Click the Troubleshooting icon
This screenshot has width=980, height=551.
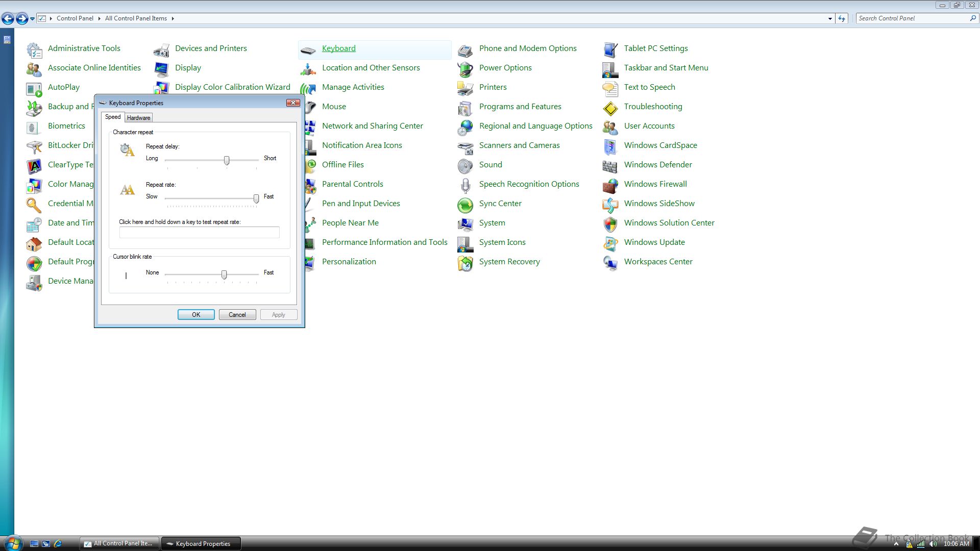pyautogui.click(x=610, y=108)
